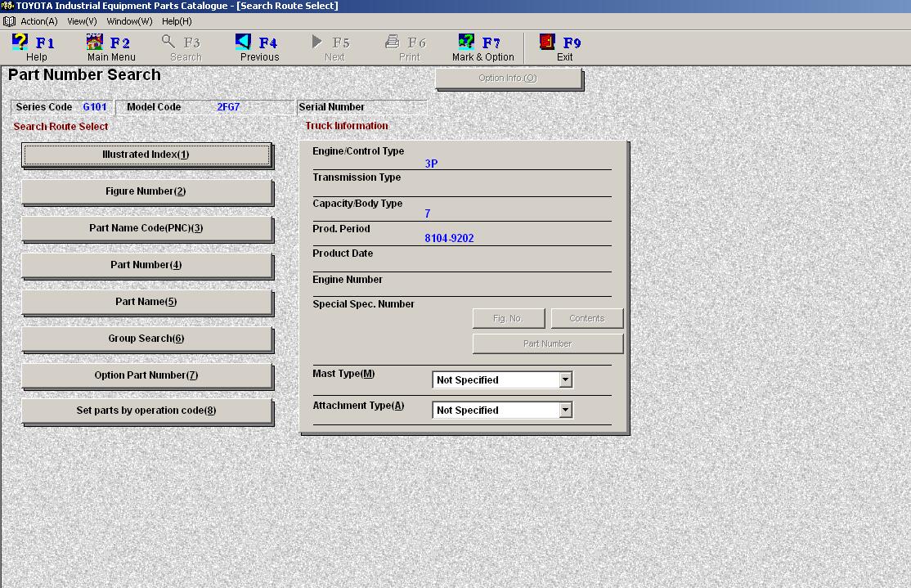
Task: Click the Model Code value 2FG7
Action: coord(228,107)
